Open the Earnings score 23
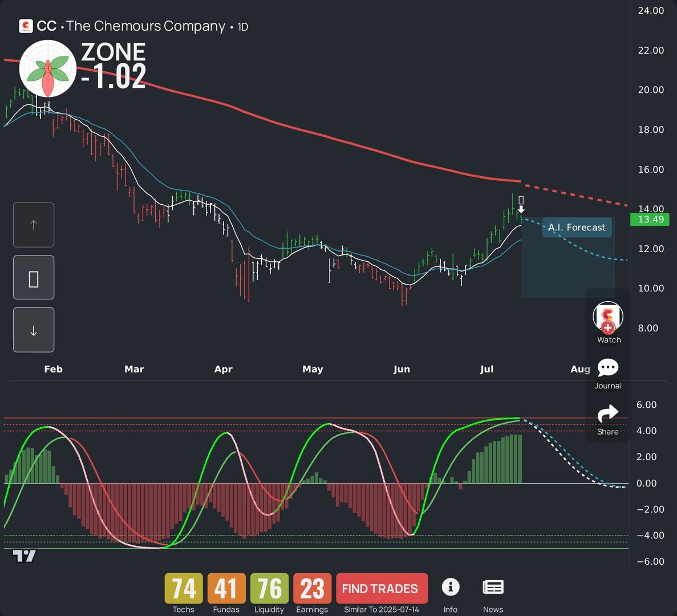Image resolution: width=677 pixels, height=616 pixels. click(x=312, y=589)
